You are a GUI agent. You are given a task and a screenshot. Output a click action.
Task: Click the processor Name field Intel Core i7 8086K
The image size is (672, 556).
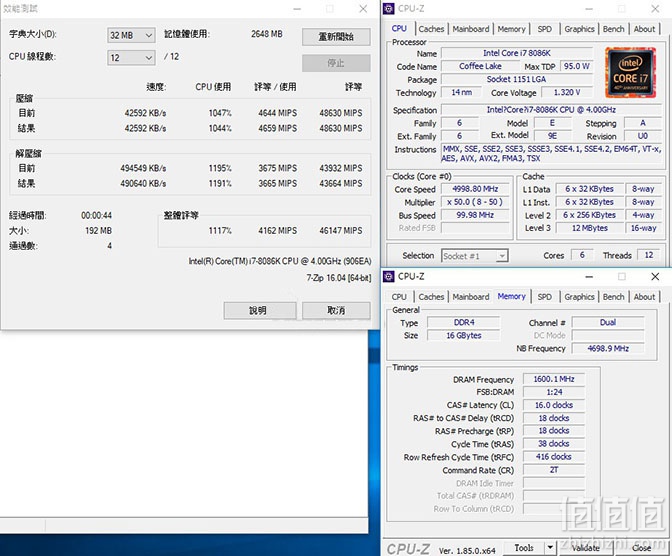[x=517, y=53]
